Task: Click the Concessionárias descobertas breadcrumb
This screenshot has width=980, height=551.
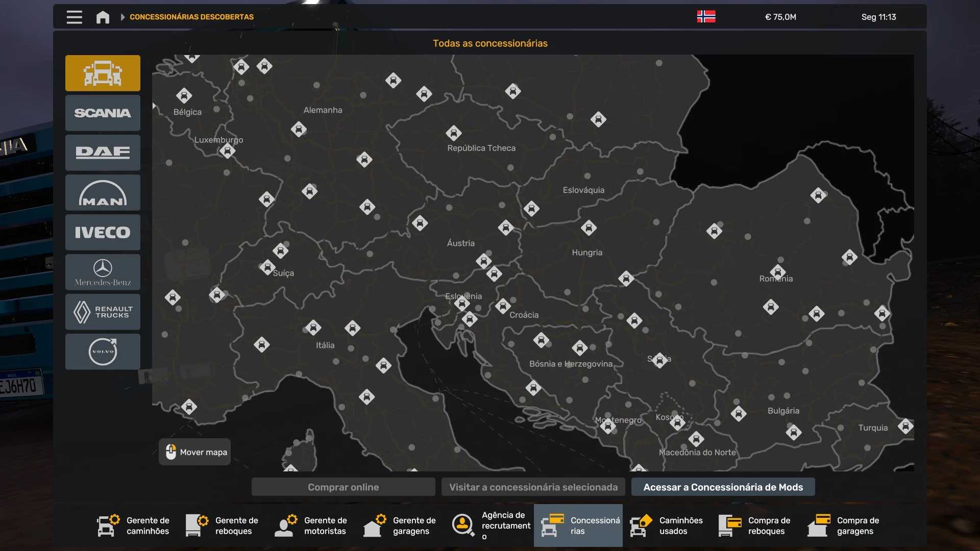Action: click(191, 17)
